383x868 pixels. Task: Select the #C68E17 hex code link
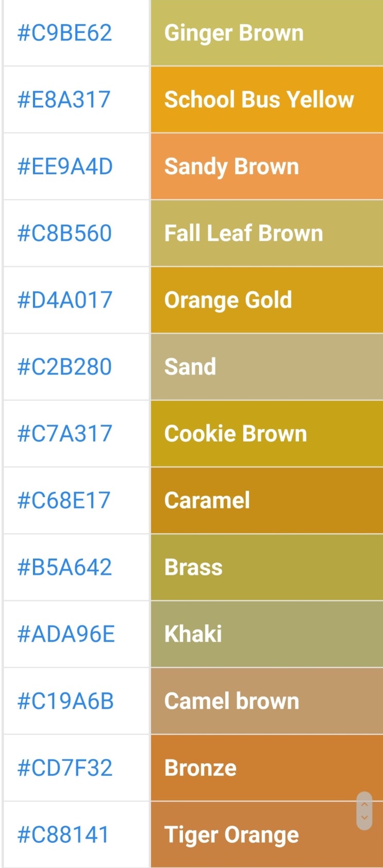pos(64,500)
